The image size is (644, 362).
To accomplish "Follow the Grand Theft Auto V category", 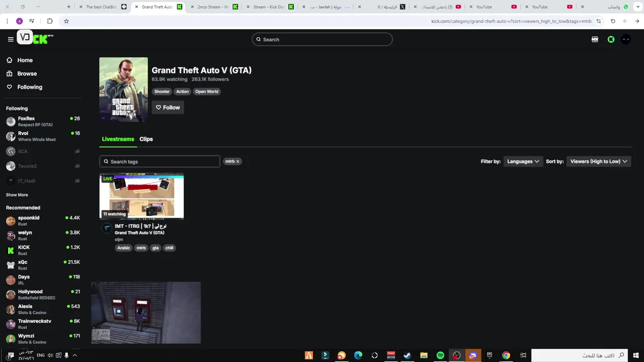I will coord(168,108).
